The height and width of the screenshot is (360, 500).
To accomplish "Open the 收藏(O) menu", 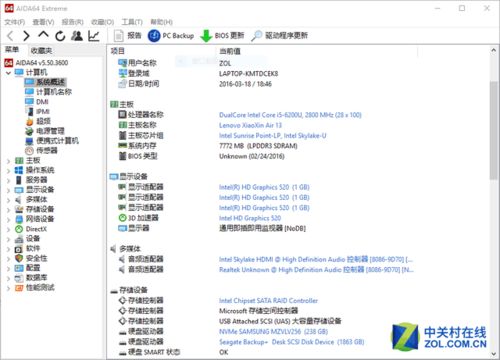I will [102, 22].
